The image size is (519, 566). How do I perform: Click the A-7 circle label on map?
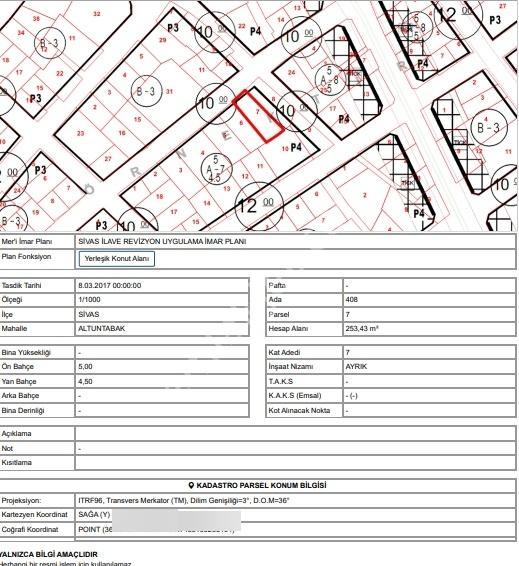pyautogui.click(x=216, y=169)
